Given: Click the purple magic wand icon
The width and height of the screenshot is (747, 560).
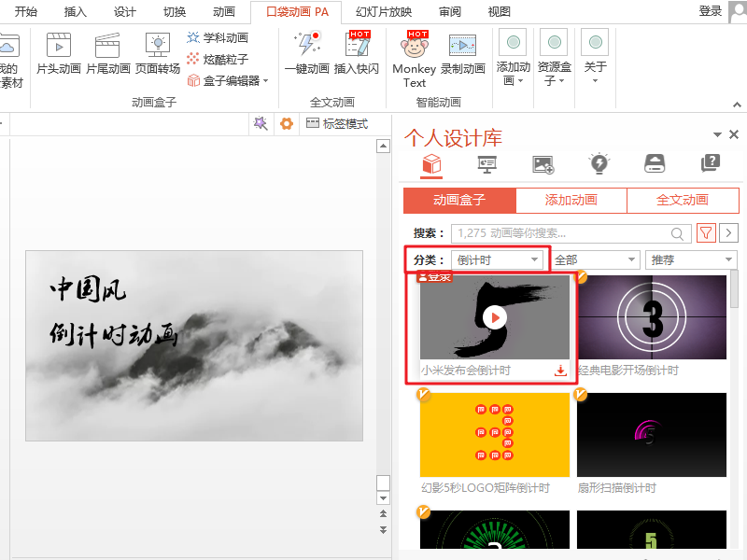Looking at the screenshot, I should 261,124.
